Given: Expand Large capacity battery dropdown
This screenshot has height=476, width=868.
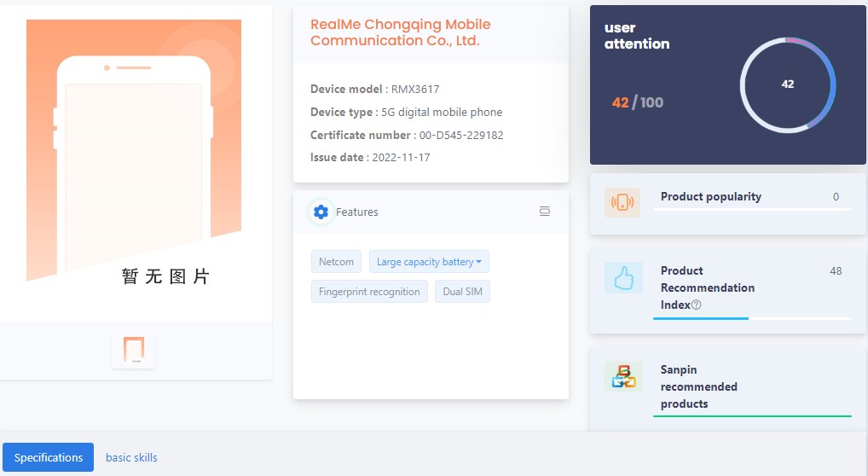Looking at the screenshot, I should pos(429,262).
